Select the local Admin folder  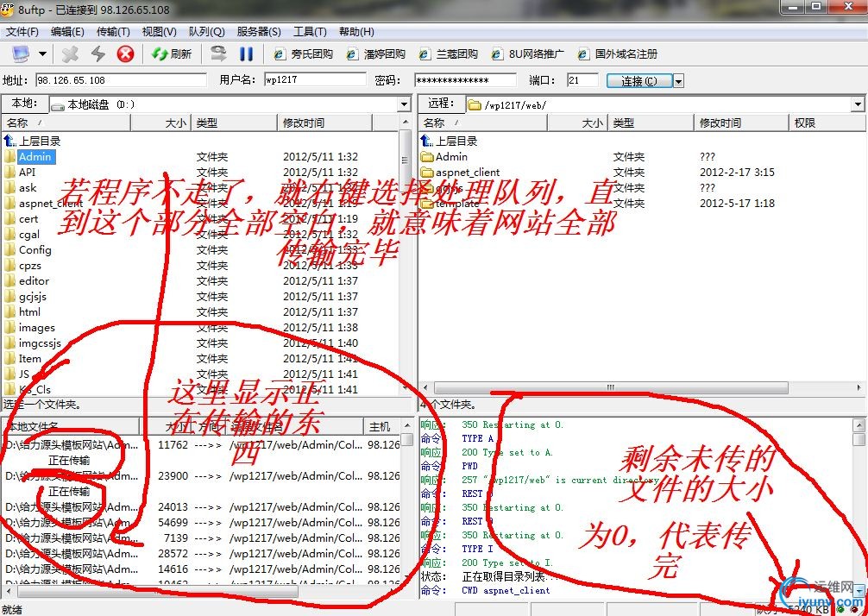coord(35,157)
